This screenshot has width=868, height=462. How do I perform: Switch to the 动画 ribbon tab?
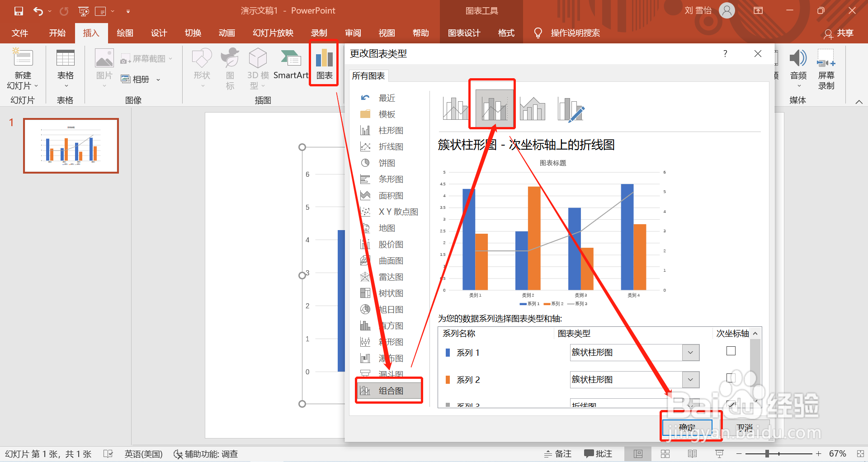226,33
